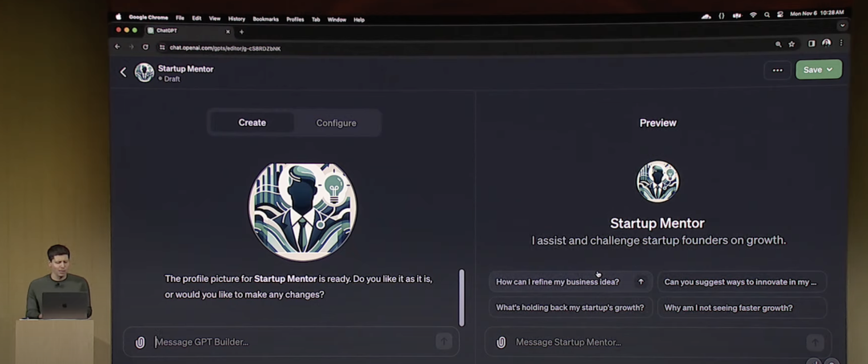The image size is (868, 364).
Task: Reload the page in Chrome
Action: (145, 47)
